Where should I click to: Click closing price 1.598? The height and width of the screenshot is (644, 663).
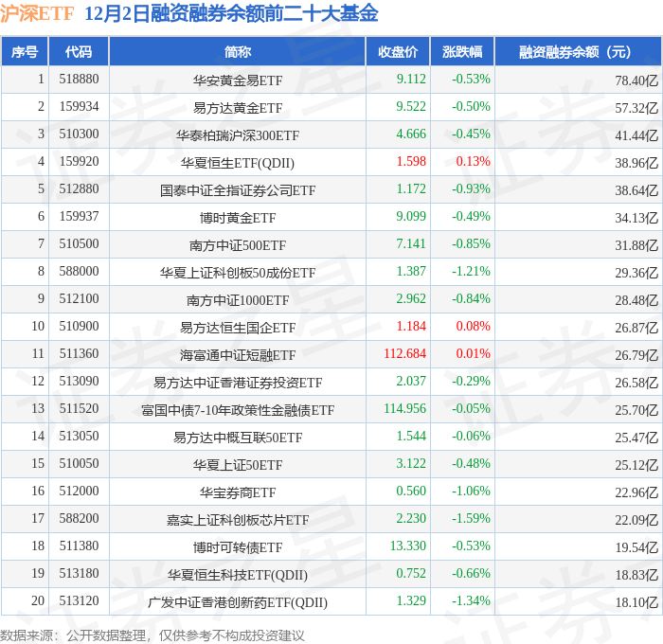[410, 162]
